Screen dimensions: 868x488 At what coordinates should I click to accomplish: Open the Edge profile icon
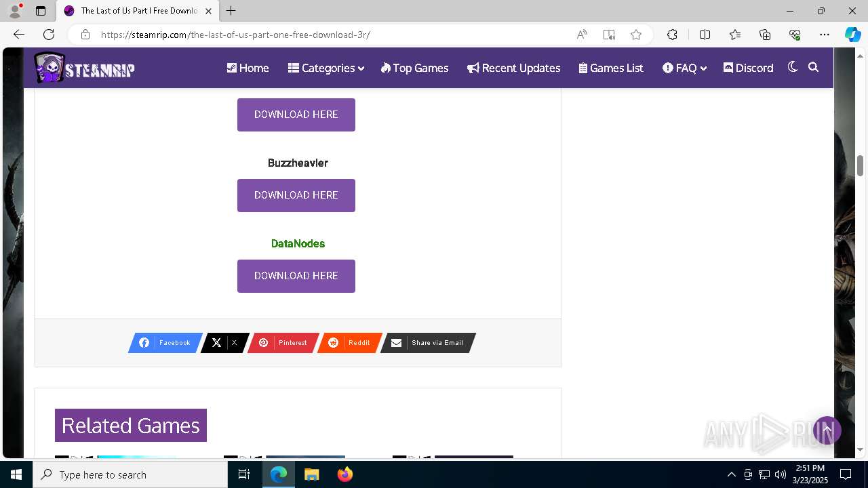15,11
